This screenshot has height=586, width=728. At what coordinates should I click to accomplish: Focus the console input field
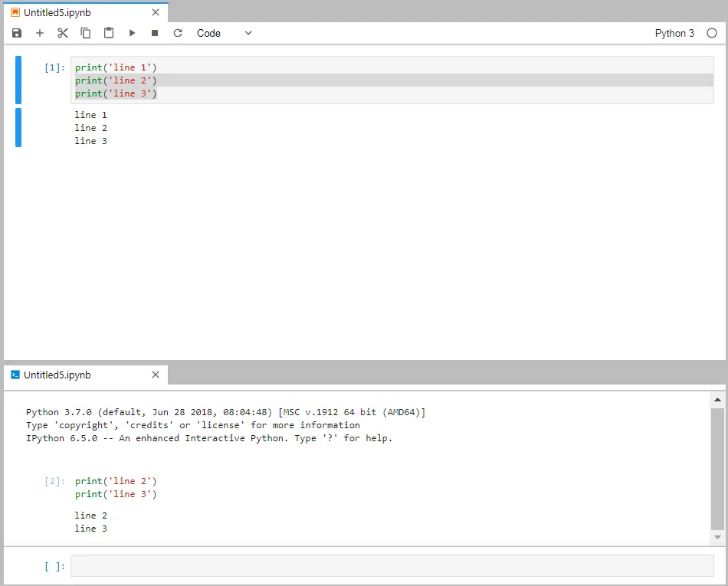click(392, 565)
